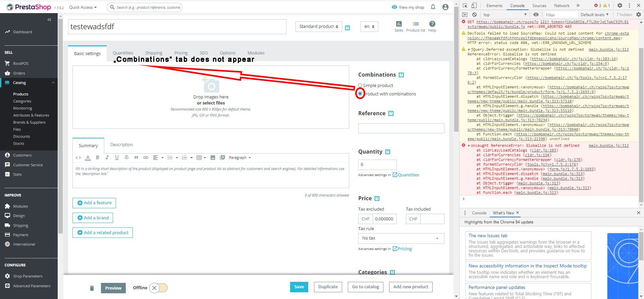Screen dimensions: 644x299
Task: Apply underline formatting in summary editor
Action: 117,158
